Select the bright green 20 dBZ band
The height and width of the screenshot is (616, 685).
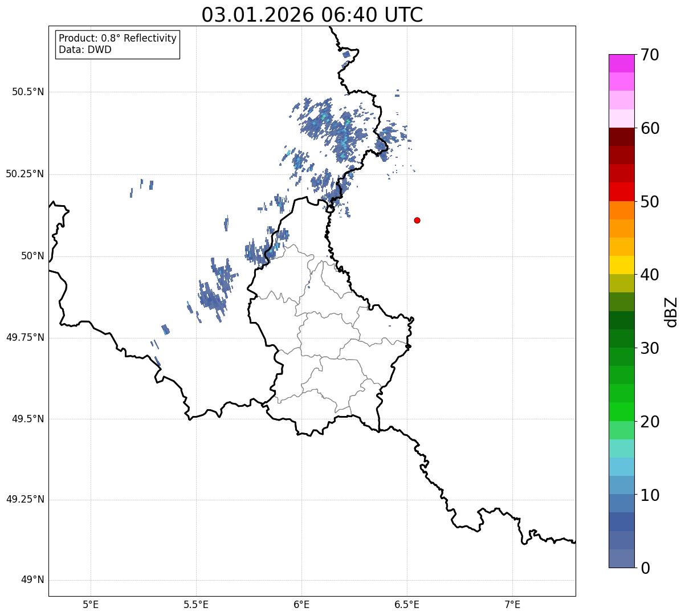[621, 411]
